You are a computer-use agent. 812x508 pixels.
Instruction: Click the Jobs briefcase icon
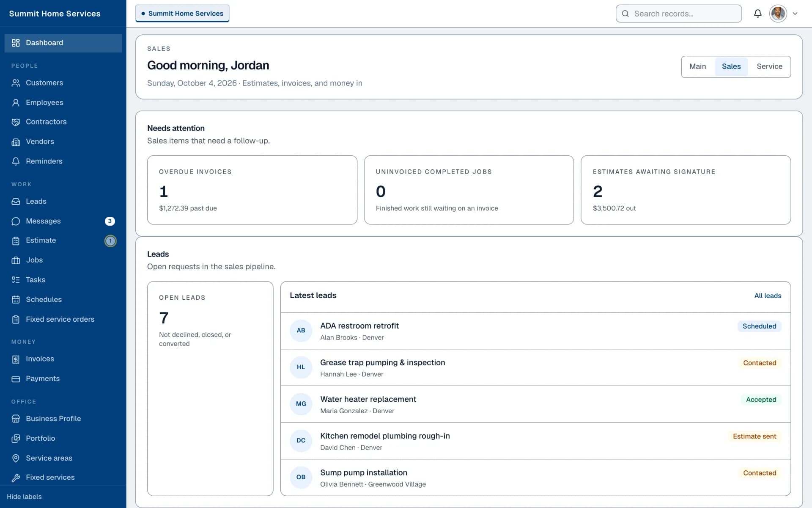point(16,260)
